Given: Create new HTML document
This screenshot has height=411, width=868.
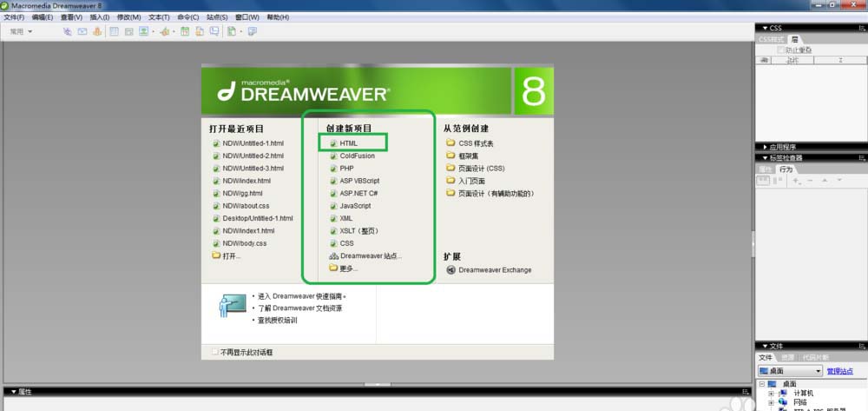Looking at the screenshot, I should pyautogui.click(x=349, y=143).
